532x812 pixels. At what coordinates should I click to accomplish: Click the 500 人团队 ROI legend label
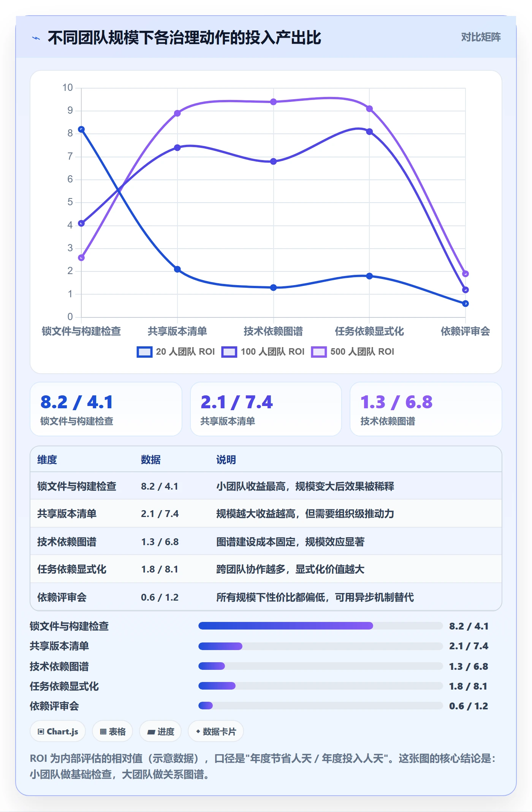[362, 352]
